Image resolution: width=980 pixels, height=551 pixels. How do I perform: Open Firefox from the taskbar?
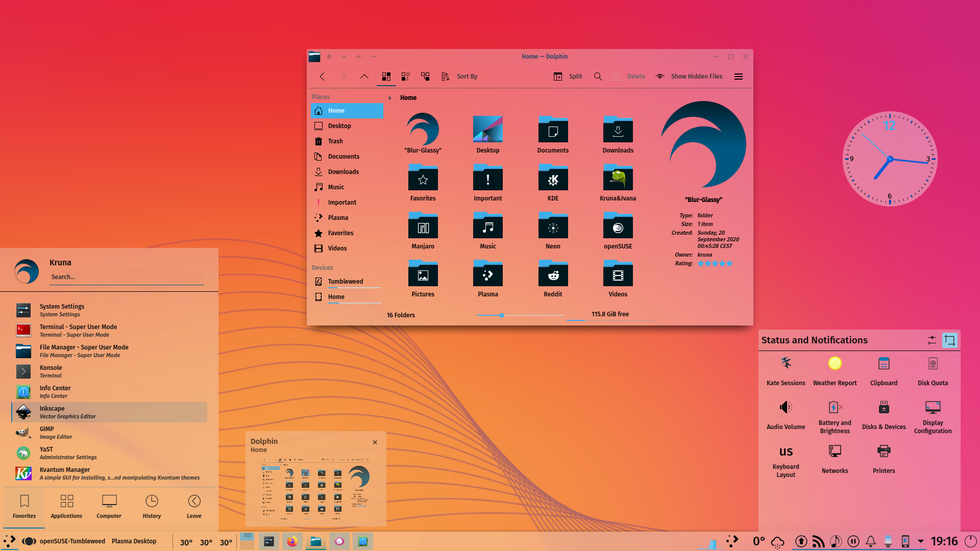(292, 541)
